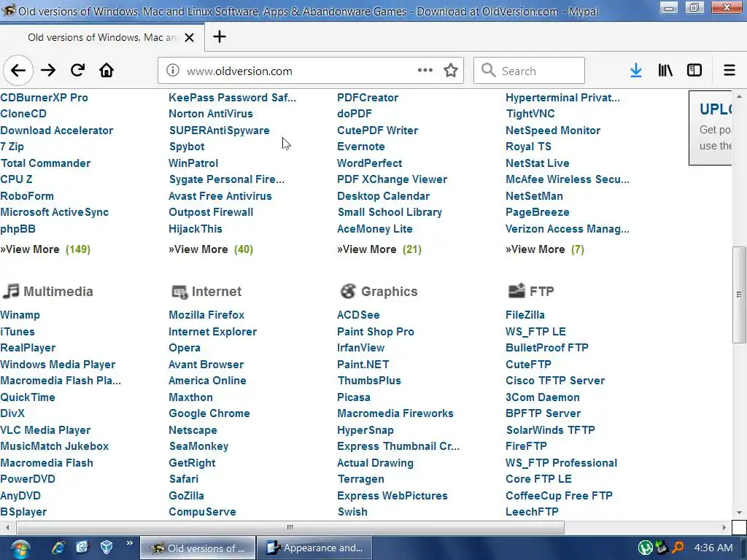Image resolution: width=747 pixels, height=560 pixels.
Task: Click the scroll-left arrow on horizontal scrollbar
Action: coord(7,527)
